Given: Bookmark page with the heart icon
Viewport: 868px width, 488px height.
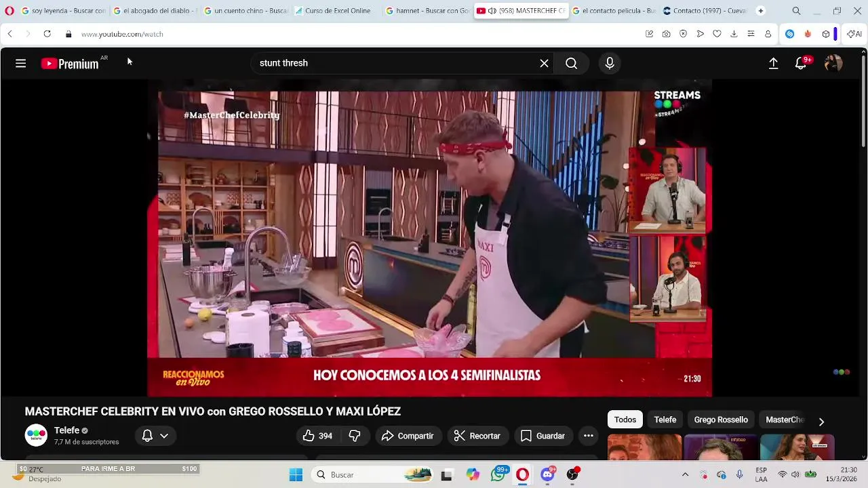Looking at the screenshot, I should click(717, 34).
